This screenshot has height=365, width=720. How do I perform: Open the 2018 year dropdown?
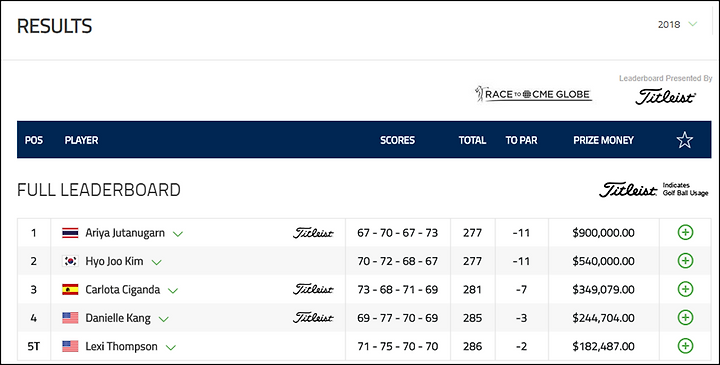click(677, 24)
